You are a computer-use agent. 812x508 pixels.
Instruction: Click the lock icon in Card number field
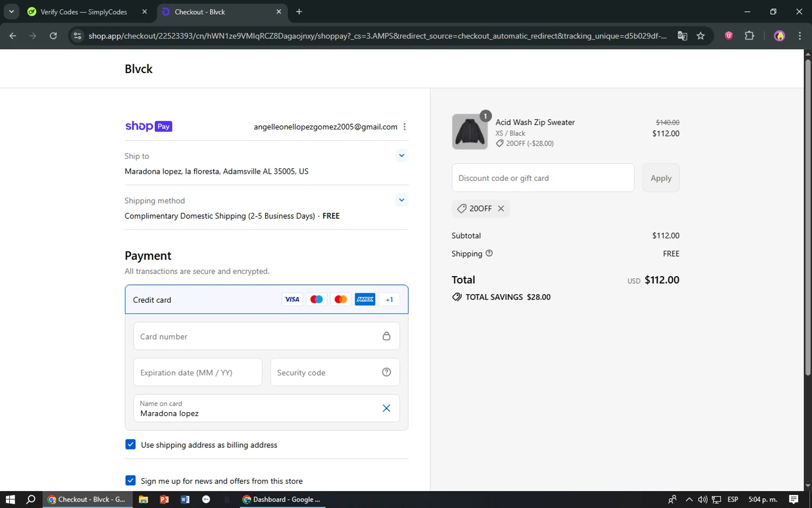click(x=387, y=336)
